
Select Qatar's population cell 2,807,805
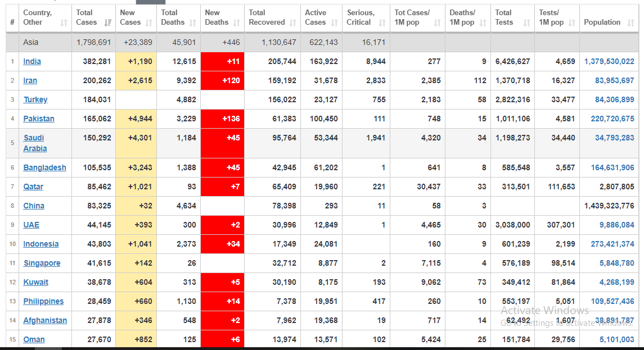609,187
